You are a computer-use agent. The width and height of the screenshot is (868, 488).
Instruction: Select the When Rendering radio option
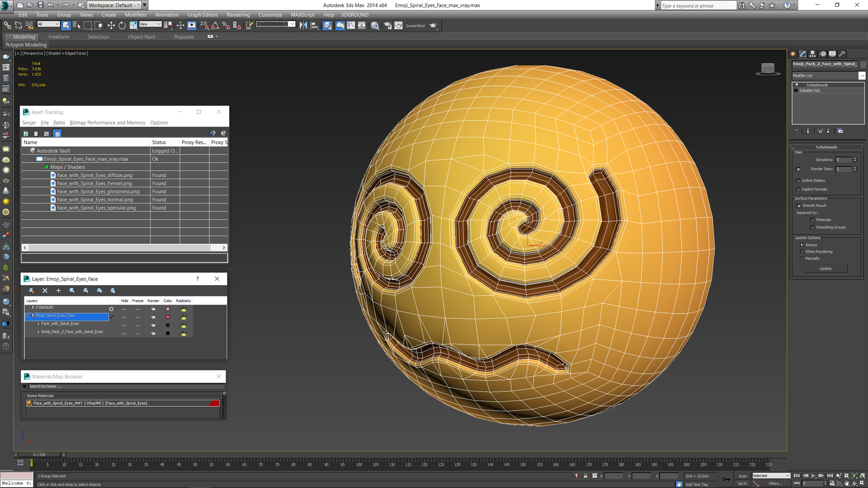tap(802, 252)
